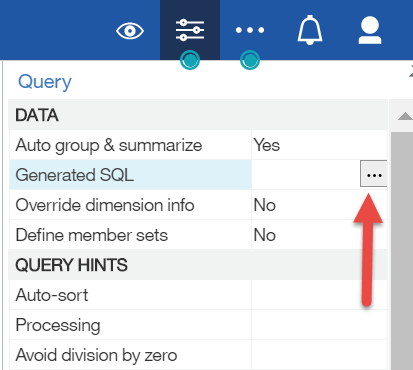Open notifications bell
This screenshot has width=413, height=370.
pyautogui.click(x=310, y=30)
